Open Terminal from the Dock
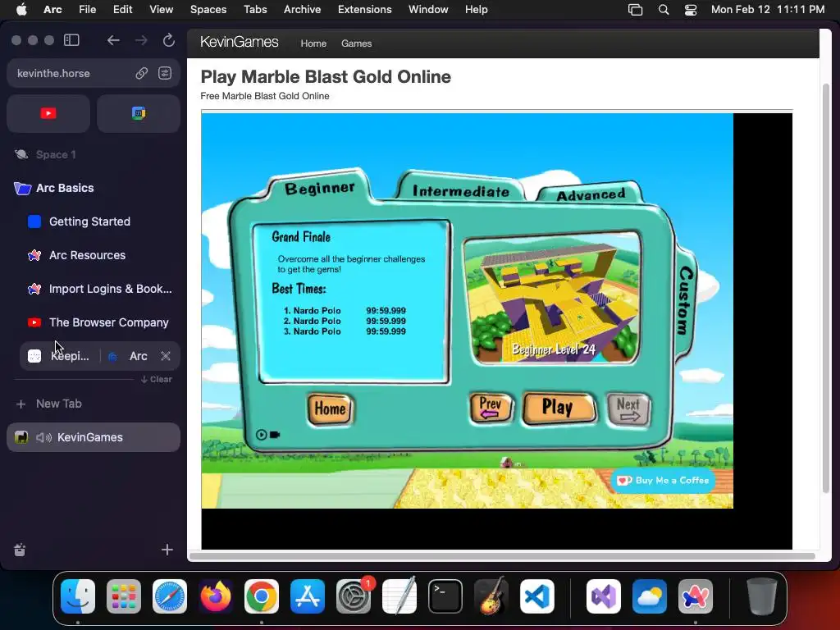Screen dimensions: 840x630 [x=445, y=596]
